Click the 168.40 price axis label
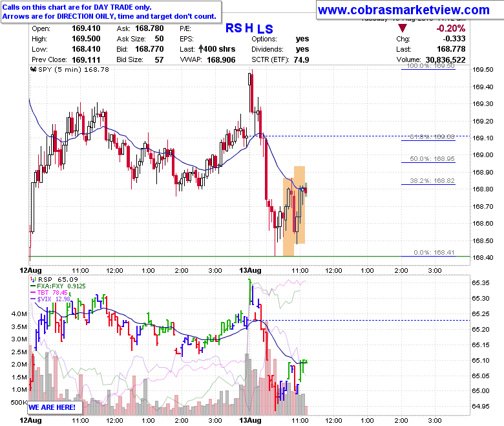This screenshot has width=504, height=426. click(x=483, y=257)
